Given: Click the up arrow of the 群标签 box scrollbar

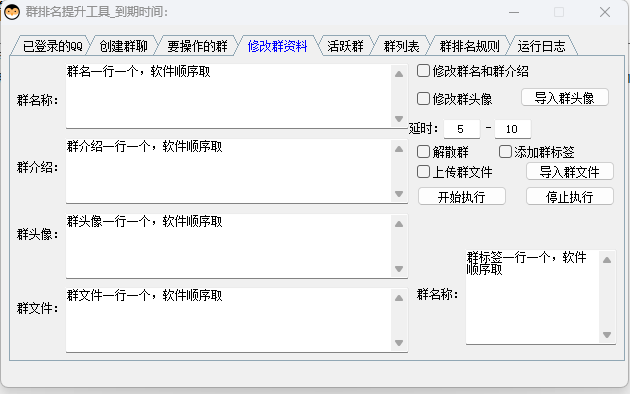Looking at the screenshot, I should 607,260.
